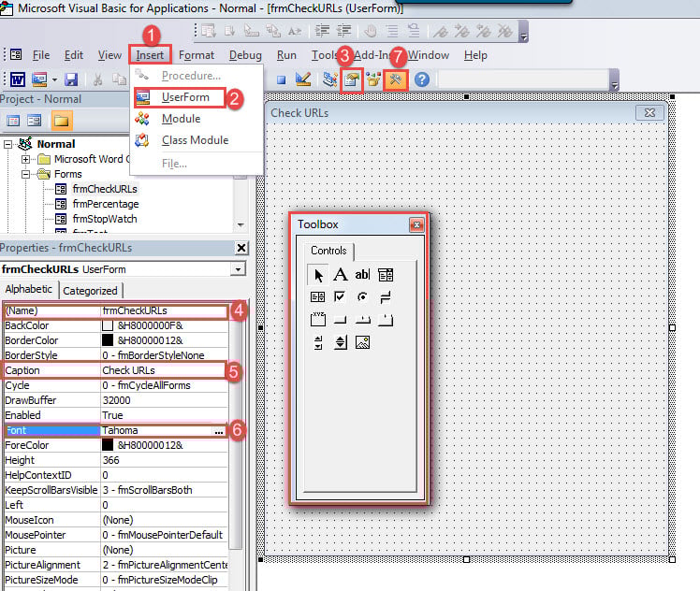Select frmStopWatch in the project tree
The image size is (700, 591).
point(105,219)
